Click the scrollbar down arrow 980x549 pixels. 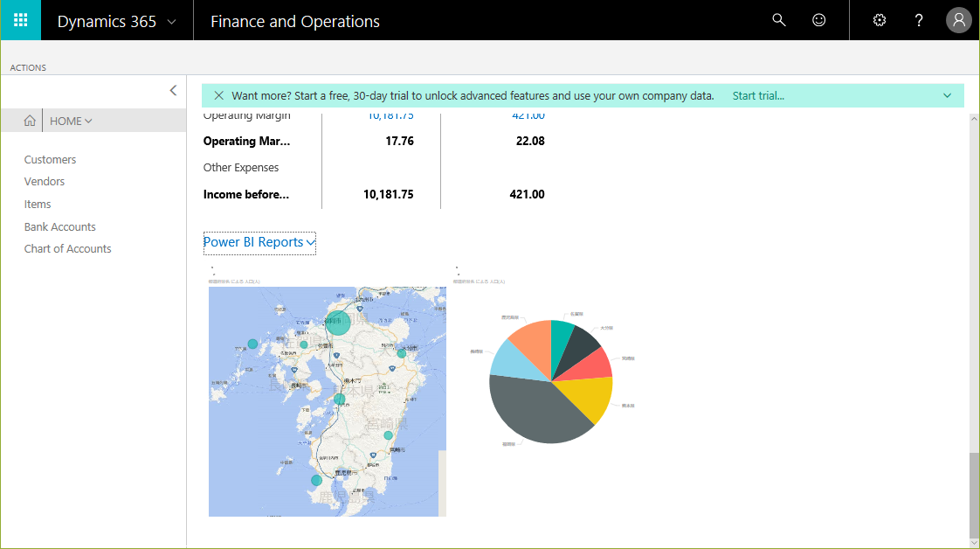(974, 543)
